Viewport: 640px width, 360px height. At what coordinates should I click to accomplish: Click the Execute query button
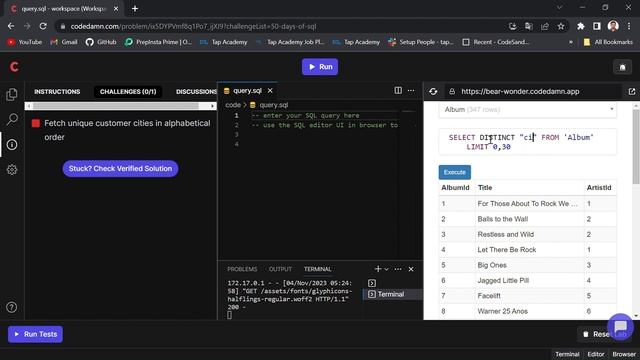coord(455,172)
